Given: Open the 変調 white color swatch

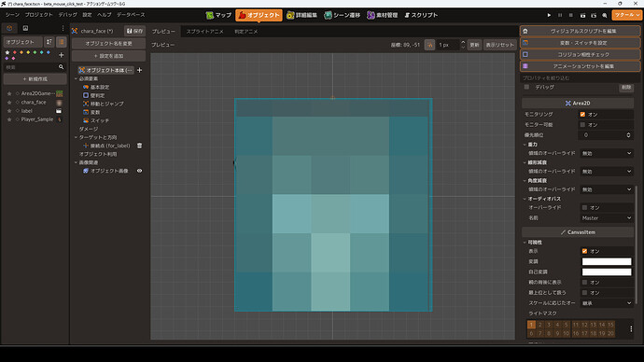Looking at the screenshot, I should 607,261.
